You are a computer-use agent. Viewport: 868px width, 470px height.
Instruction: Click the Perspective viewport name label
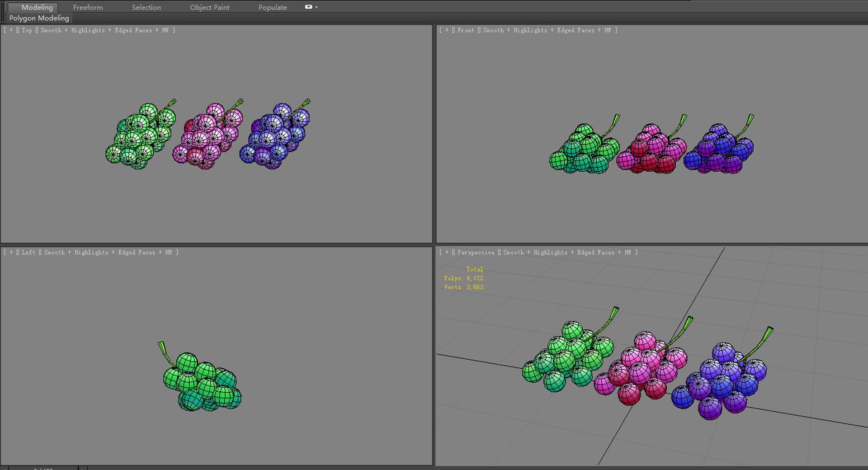[476, 253]
